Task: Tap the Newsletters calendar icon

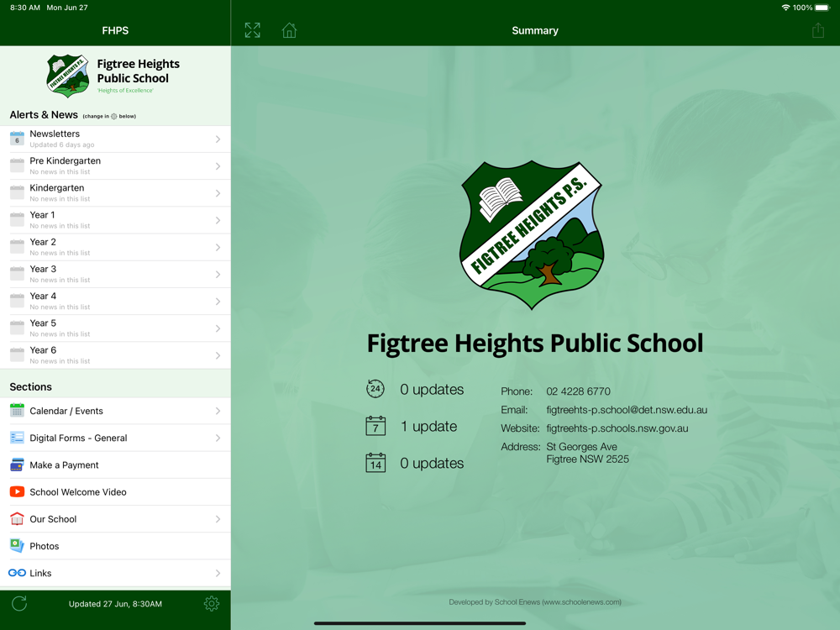Action: click(17, 139)
